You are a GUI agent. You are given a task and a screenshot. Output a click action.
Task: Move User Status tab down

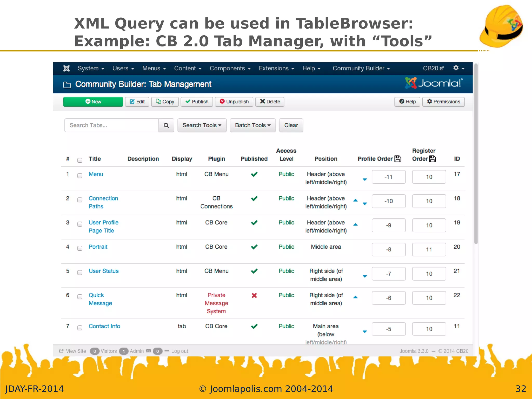pos(365,276)
